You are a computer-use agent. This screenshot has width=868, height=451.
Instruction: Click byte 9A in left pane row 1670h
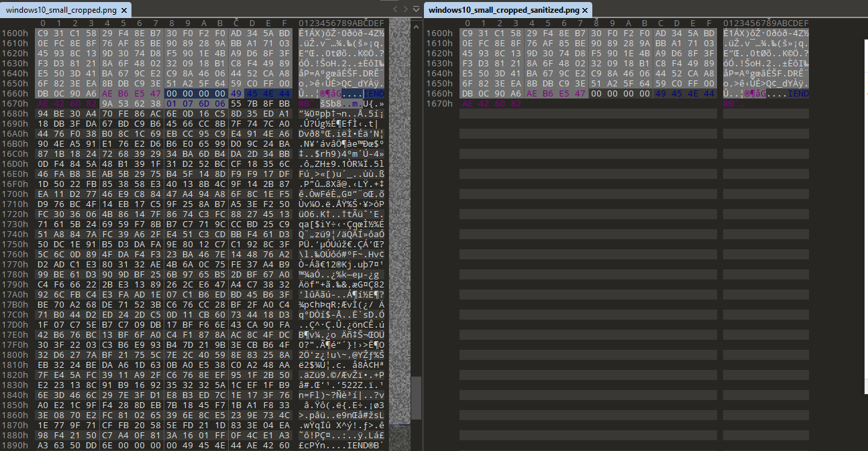(x=107, y=104)
